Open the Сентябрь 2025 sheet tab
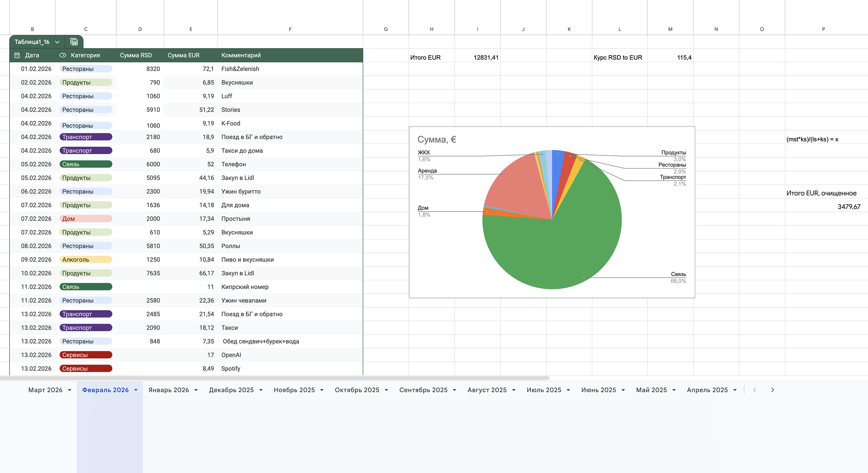 coord(423,390)
